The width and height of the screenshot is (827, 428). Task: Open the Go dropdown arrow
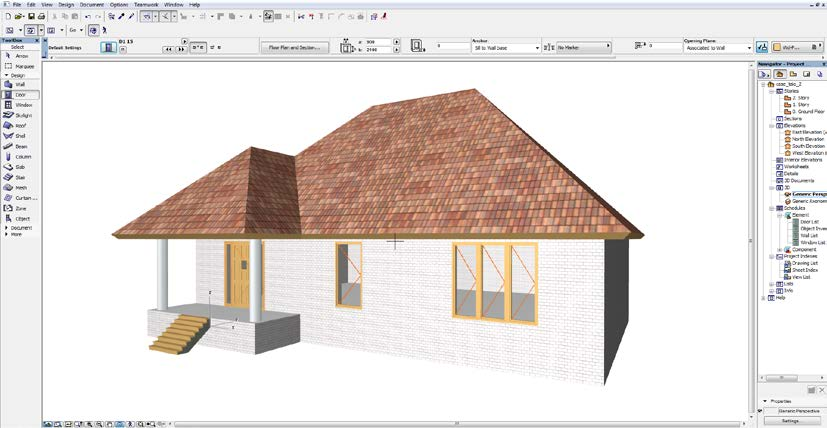click(81, 30)
